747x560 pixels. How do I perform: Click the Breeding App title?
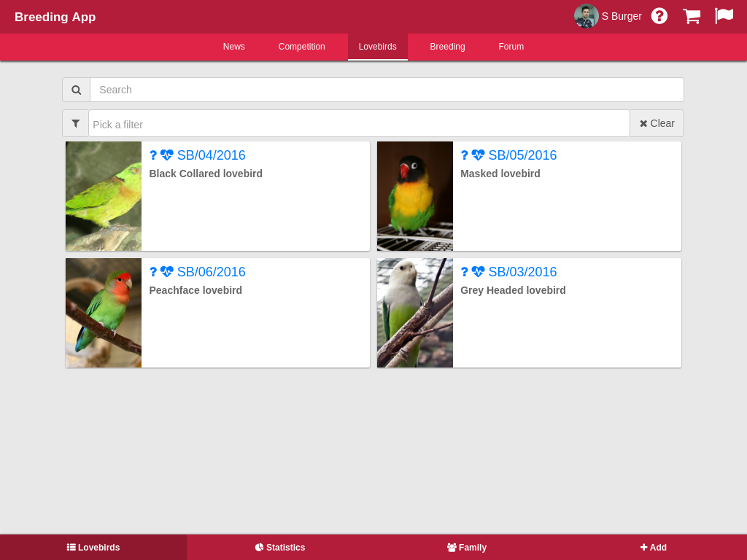pyautogui.click(x=55, y=17)
